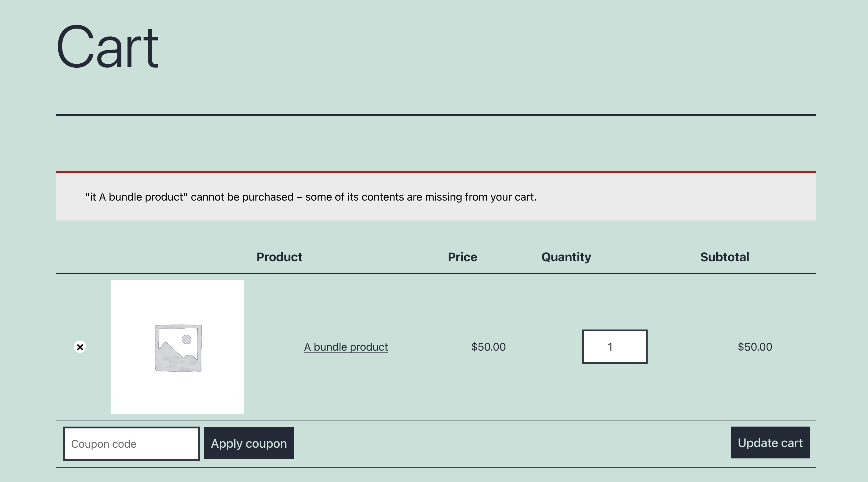
Task: Click the $50.00 value under Price
Action: click(488, 347)
